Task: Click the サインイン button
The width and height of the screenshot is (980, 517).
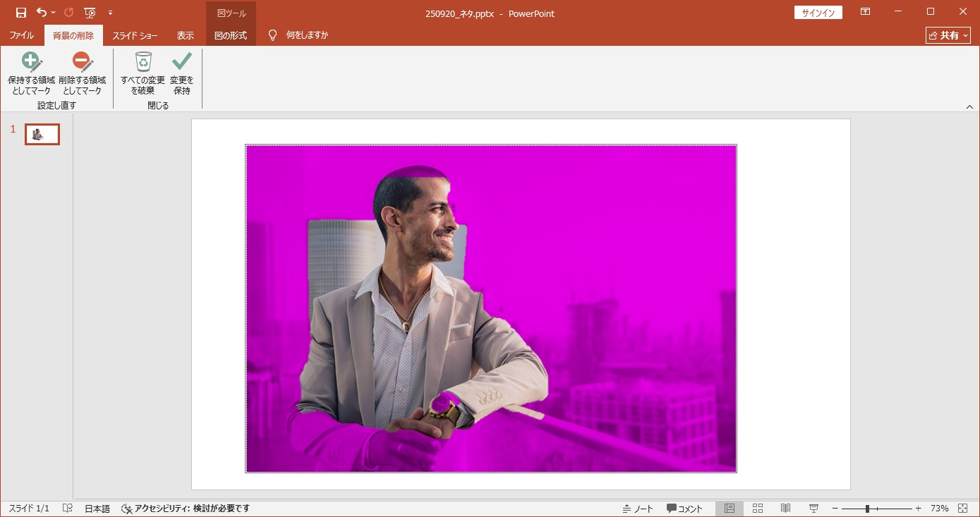Action: [x=818, y=13]
